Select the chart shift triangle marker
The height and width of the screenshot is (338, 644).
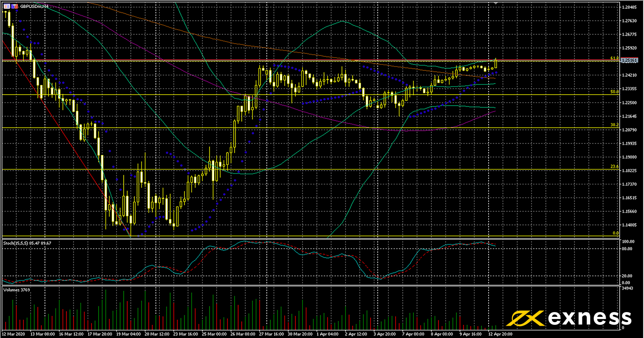pyautogui.click(x=497, y=3)
